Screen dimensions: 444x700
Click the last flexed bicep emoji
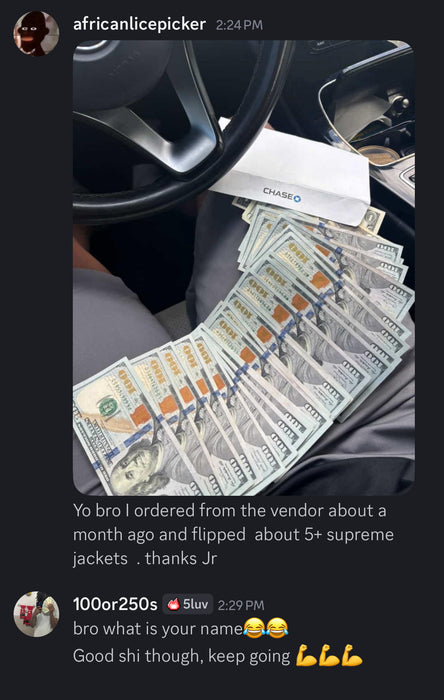(x=352, y=655)
